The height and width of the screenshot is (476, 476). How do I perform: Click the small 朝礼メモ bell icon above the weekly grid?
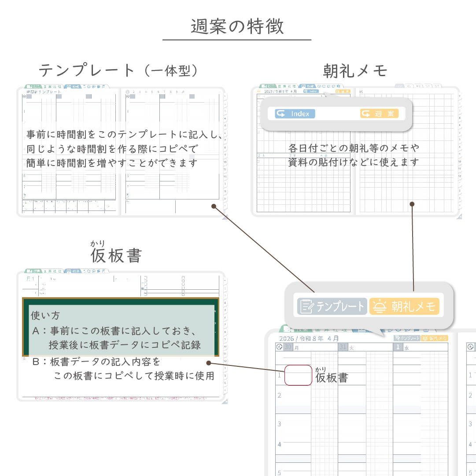[x=434, y=338]
